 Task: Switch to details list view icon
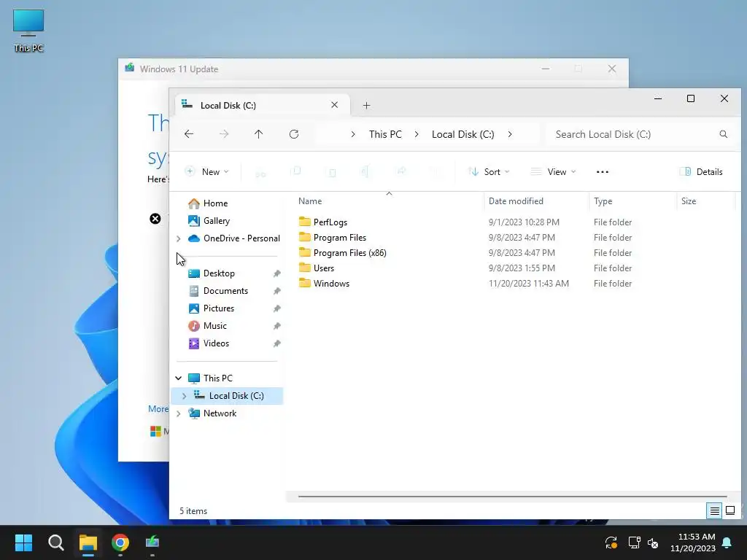coord(714,511)
